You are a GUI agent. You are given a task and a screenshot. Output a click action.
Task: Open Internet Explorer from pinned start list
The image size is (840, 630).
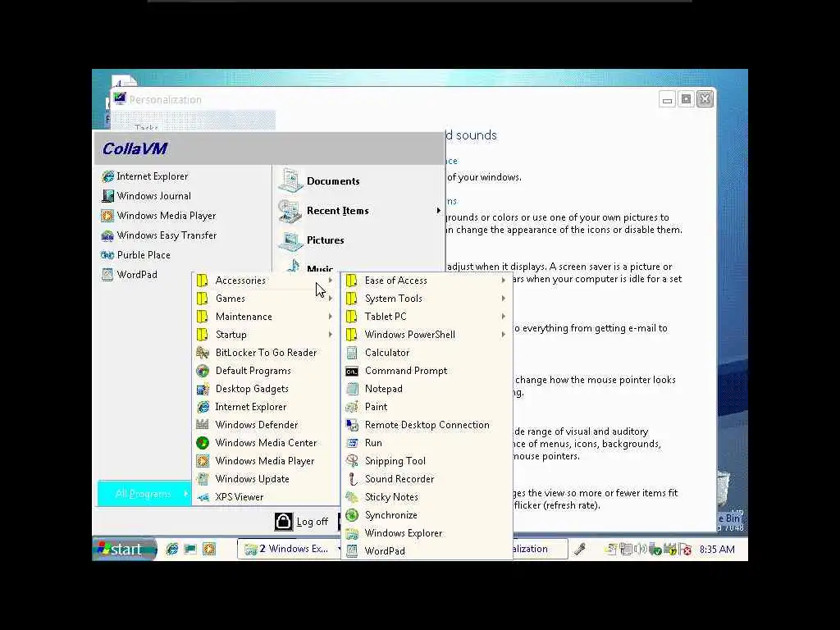pyautogui.click(x=144, y=176)
